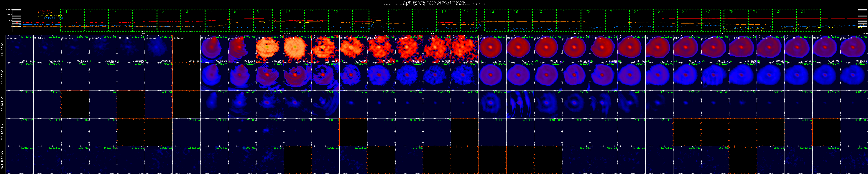
Task: Click the FLARE 2003/03/17 title text
Action: [434, 2]
